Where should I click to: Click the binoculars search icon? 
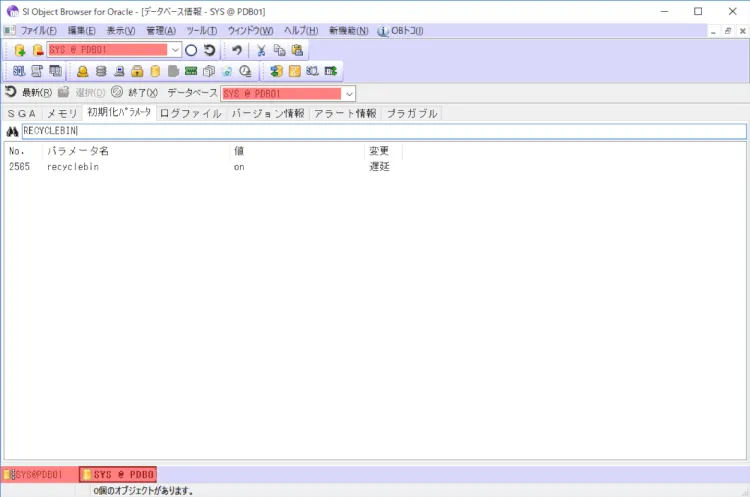tap(12, 132)
